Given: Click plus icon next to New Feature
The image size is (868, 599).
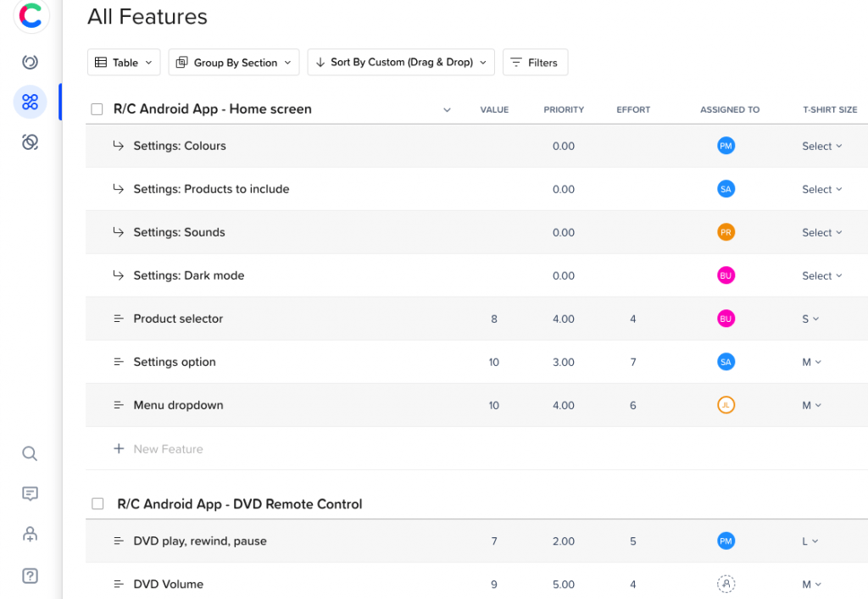Looking at the screenshot, I should click(x=119, y=448).
